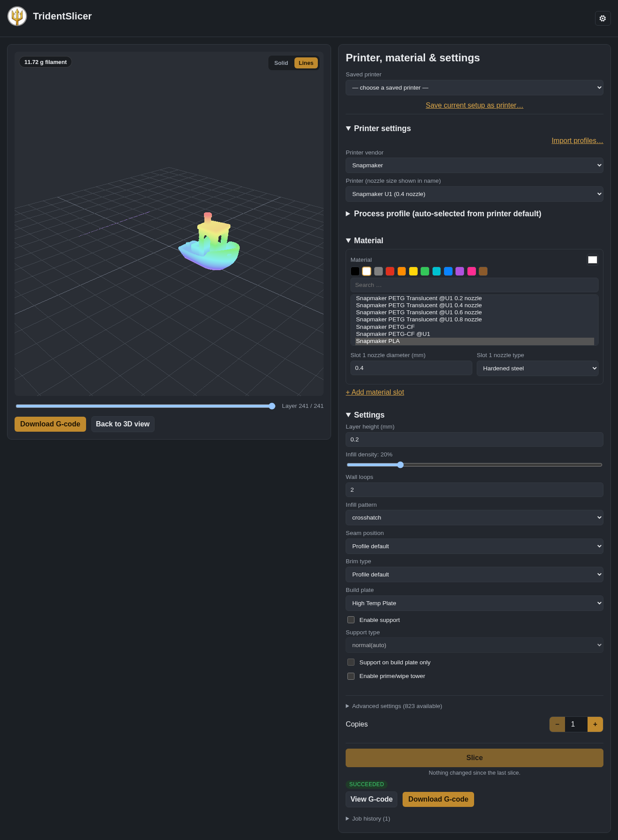The image size is (618, 840).
Task: Collapse the Printer settings section
Action: click(378, 128)
